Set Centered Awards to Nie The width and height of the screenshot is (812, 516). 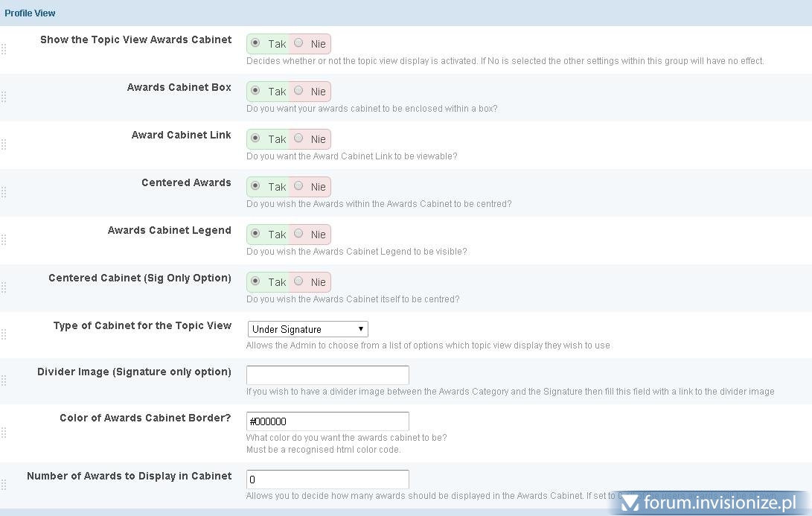pyautogui.click(x=299, y=186)
